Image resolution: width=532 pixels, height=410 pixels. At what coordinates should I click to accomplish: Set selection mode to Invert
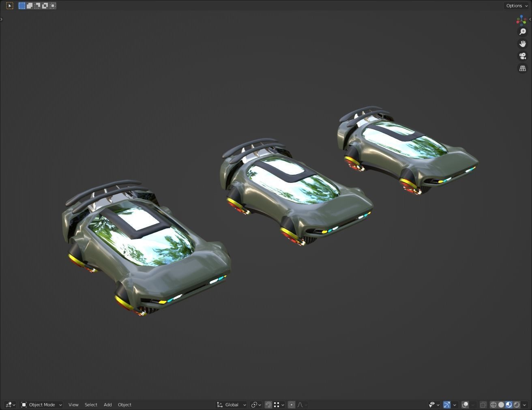click(45, 6)
